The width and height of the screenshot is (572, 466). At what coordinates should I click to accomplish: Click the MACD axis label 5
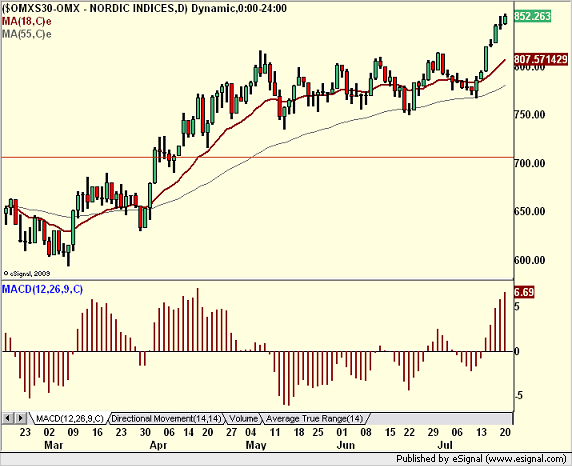[517, 306]
